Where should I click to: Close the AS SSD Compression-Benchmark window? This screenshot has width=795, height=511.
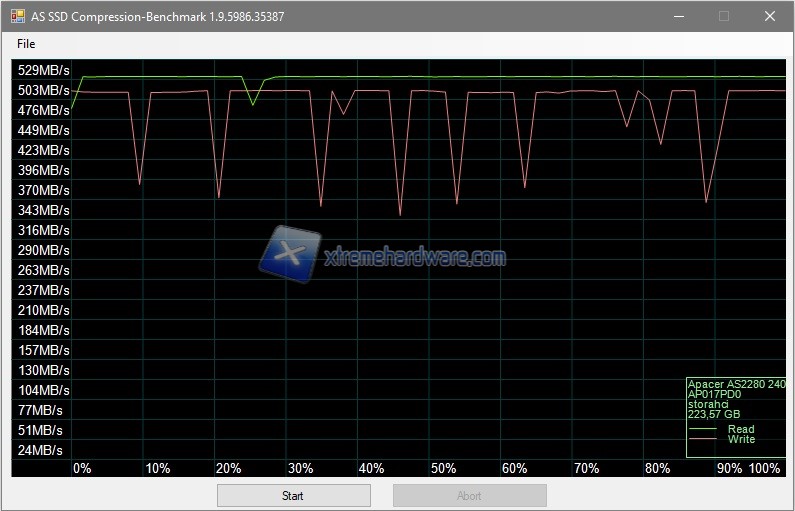[x=768, y=16]
